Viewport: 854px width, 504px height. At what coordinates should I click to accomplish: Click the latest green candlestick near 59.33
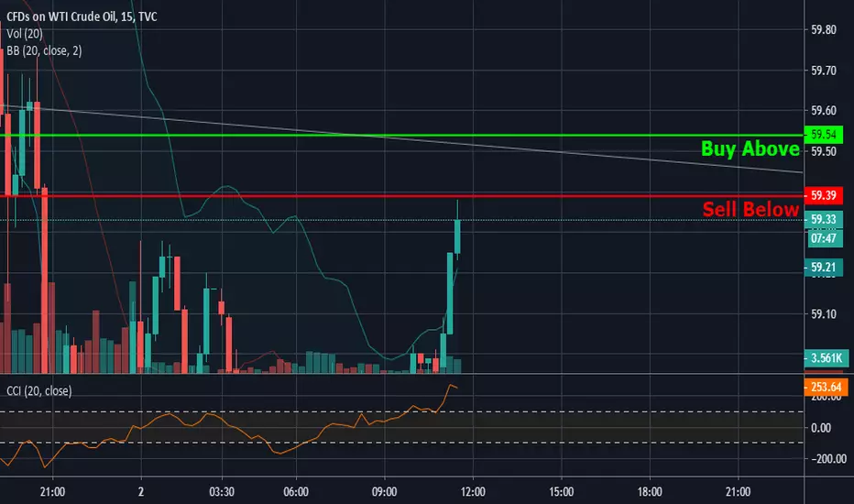(x=457, y=236)
